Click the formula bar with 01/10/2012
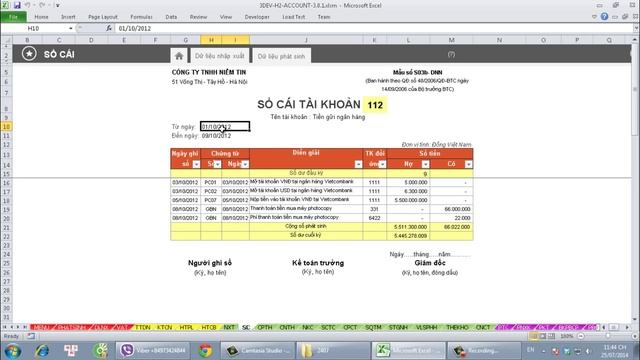The image size is (640, 360). tap(373, 28)
